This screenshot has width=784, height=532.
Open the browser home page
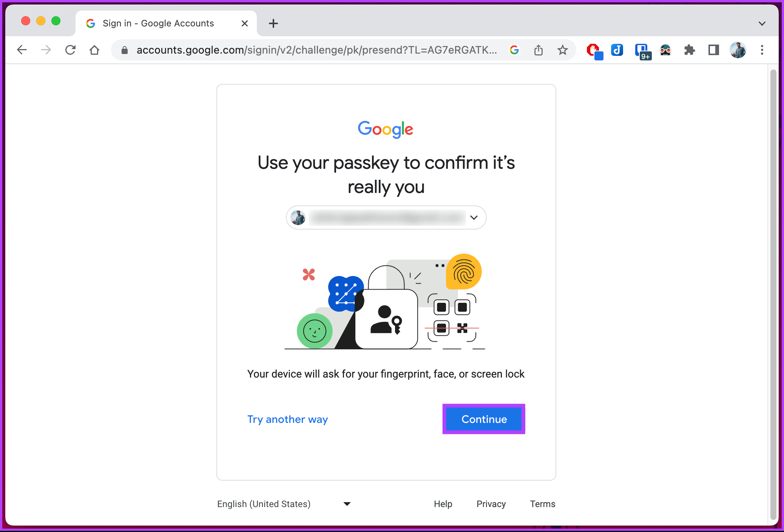click(x=94, y=50)
